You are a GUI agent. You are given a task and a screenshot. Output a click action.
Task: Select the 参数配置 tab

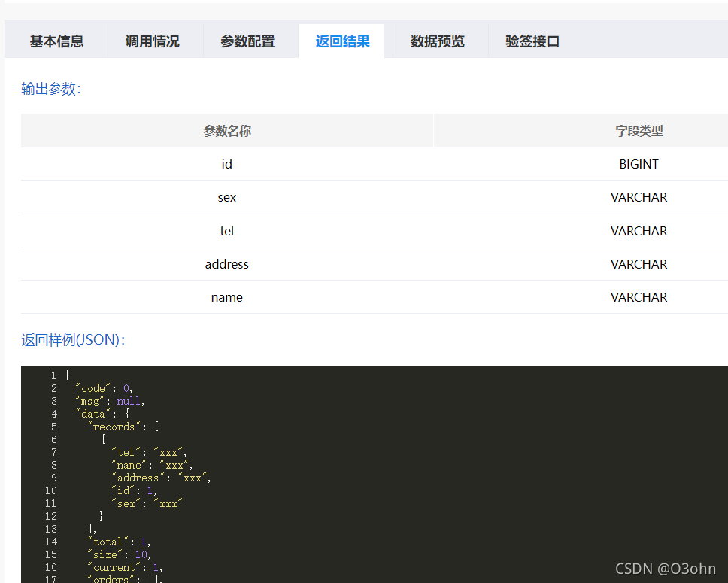(x=247, y=41)
